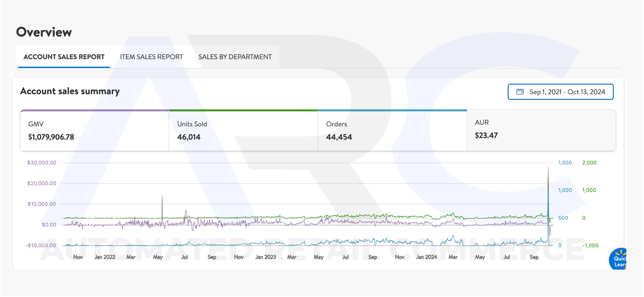Toggle the Units Sold metric card
This screenshot has width=644, height=297.
click(243, 131)
